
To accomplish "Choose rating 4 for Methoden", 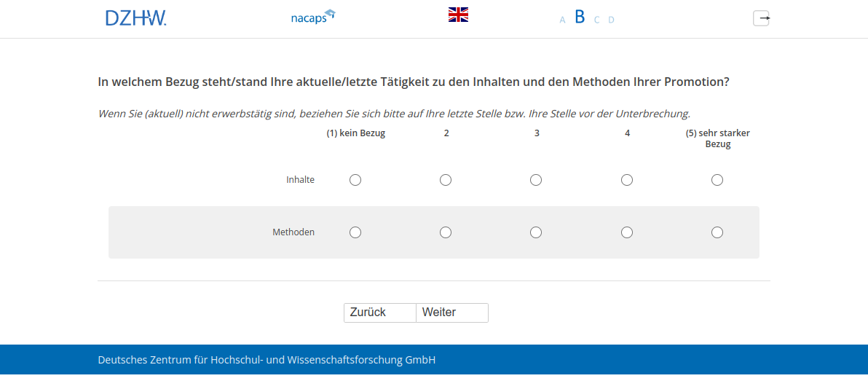I will pyautogui.click(x=627, y=232).
